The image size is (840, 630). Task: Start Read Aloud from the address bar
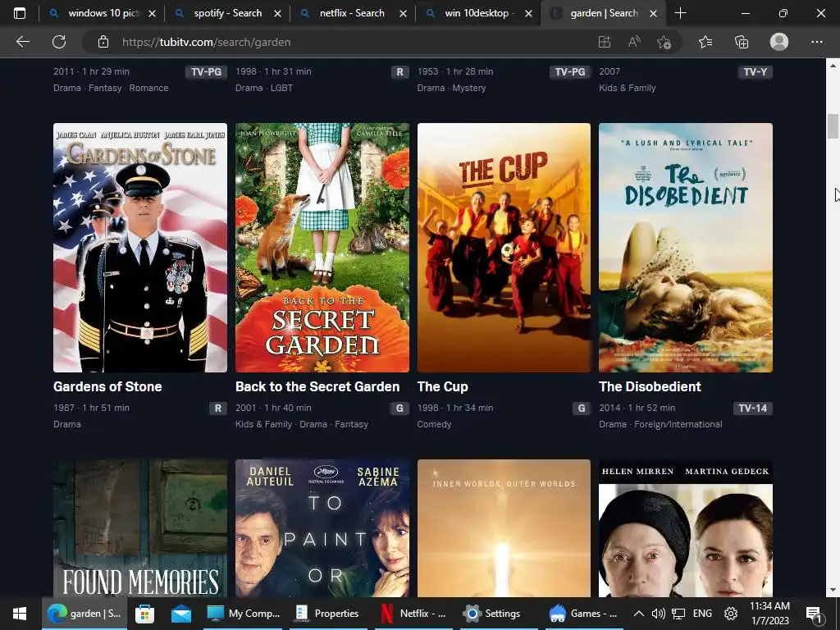(x=634, y=42)
